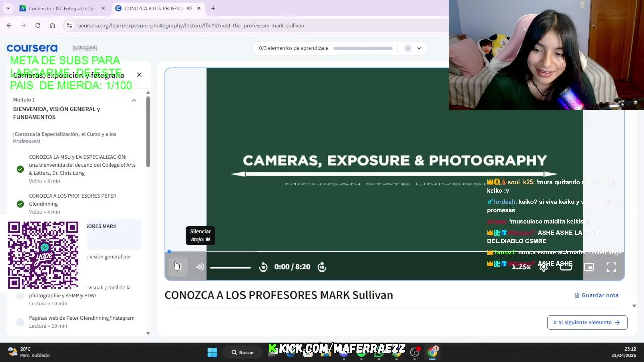Toggle completed check for Peter Glendinning video
Image resolution: width=644 pixels, height=362 pixels.
click(20, 204)
